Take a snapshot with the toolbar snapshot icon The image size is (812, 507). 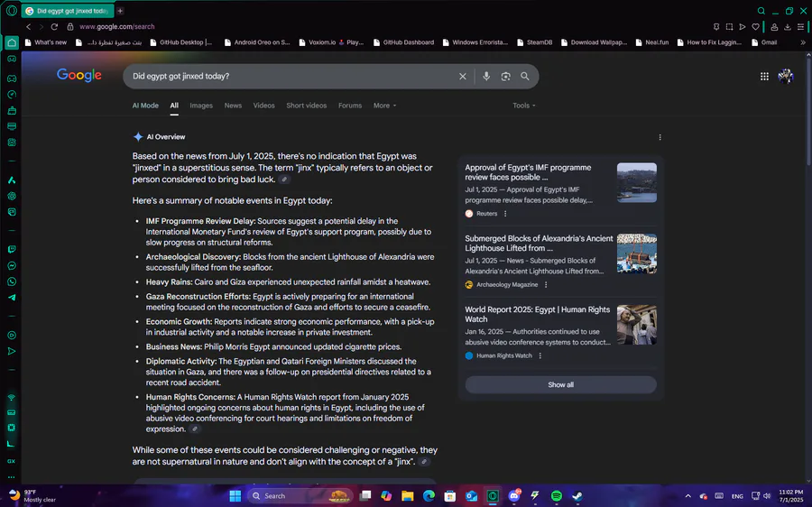729,26
